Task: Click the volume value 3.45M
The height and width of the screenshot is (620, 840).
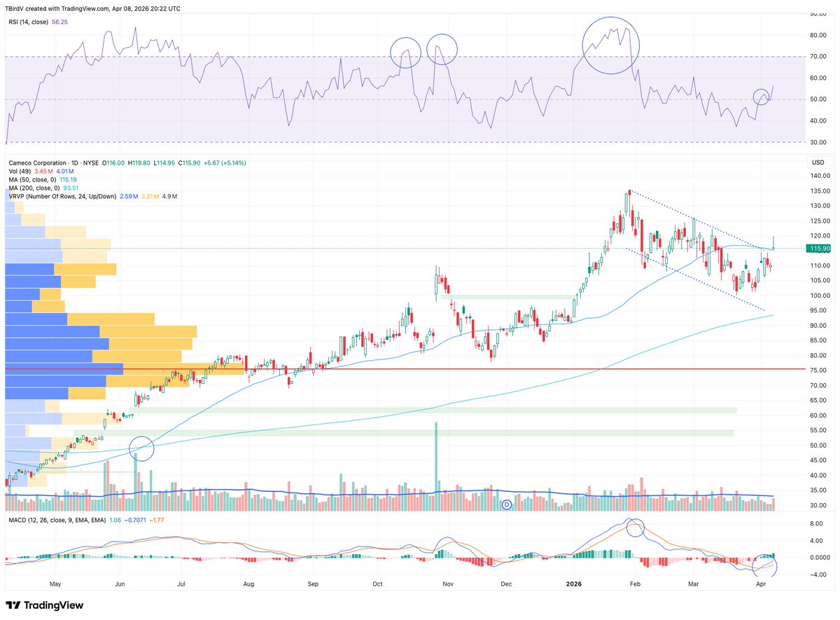Action: (43, 171)
